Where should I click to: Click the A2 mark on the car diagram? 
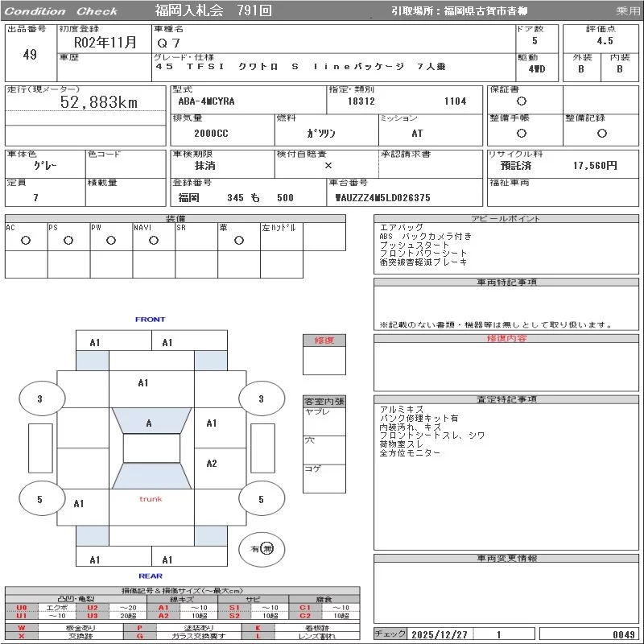(212, 464)
